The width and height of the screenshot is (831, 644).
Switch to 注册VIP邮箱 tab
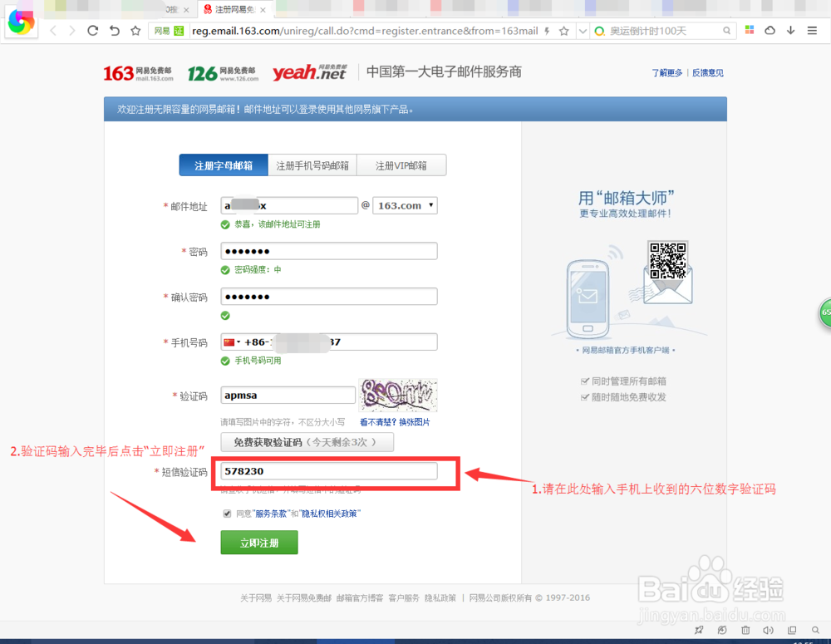[x=401, y=165]
